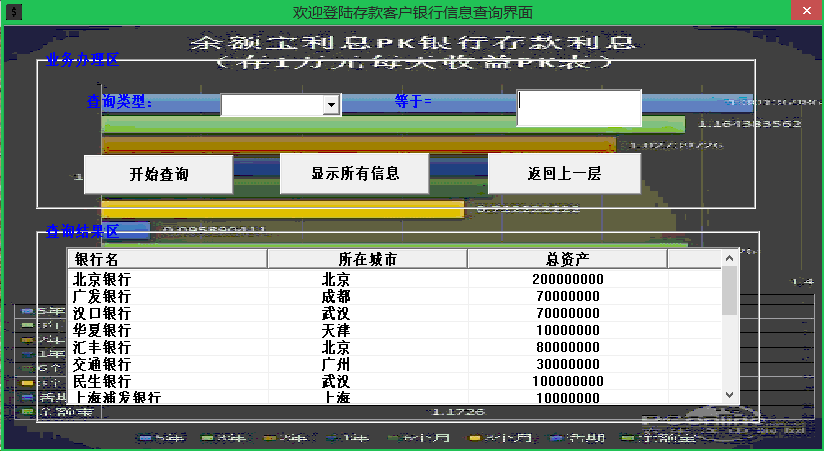Click the 查询结果区 group label
Image resolution: width=824 pixels, height=451 pixels.
coord(83,231)
